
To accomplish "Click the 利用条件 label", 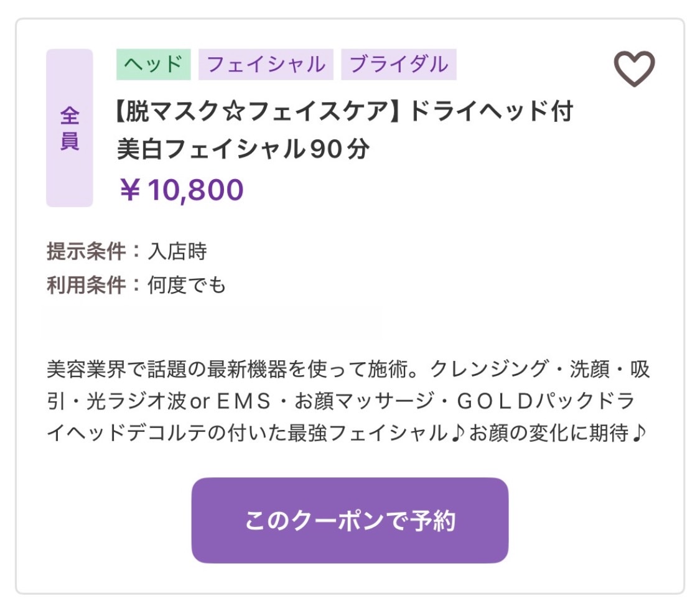I will pos(86,285).
